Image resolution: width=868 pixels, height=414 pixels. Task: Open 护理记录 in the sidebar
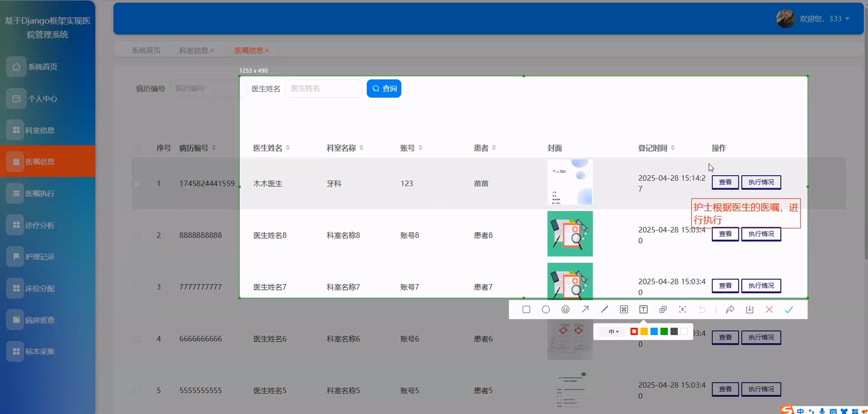[x=40, y=257]
